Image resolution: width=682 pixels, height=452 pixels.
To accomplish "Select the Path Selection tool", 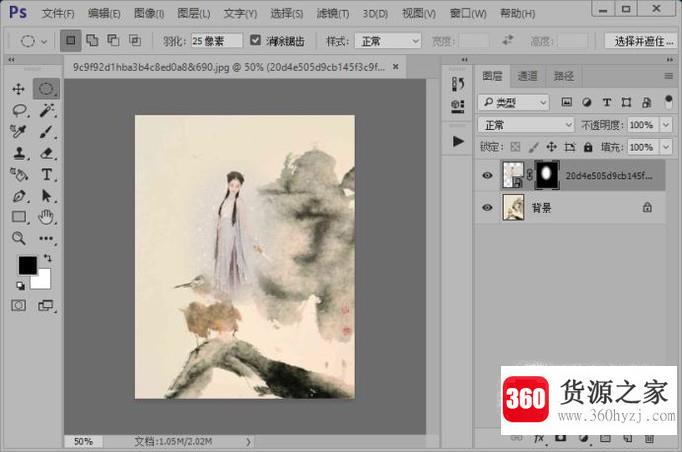I will 47,196.
